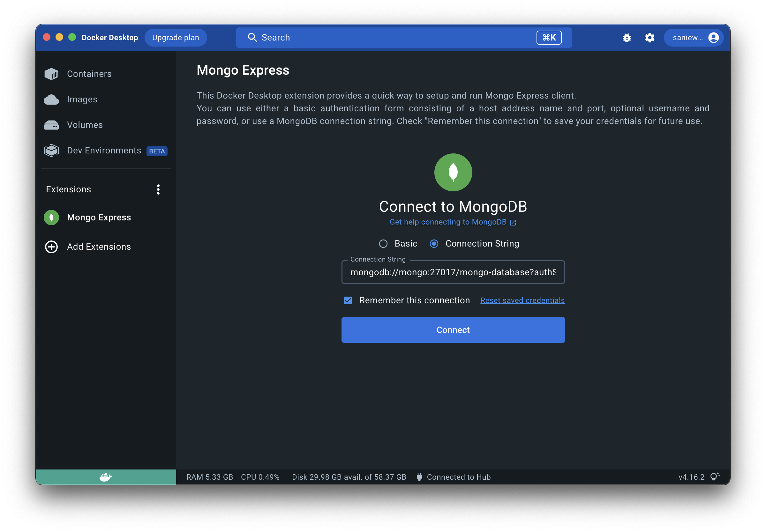Select the Basic radio button
The height and width of the screenshot is (532, 766).
coord(383,244)
